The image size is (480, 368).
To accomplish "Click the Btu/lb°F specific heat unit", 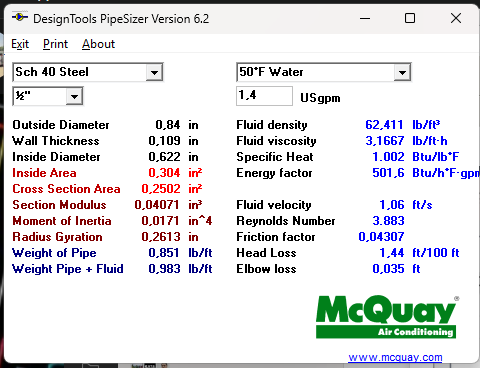I will pyautogui.click(x=436, y=157).
